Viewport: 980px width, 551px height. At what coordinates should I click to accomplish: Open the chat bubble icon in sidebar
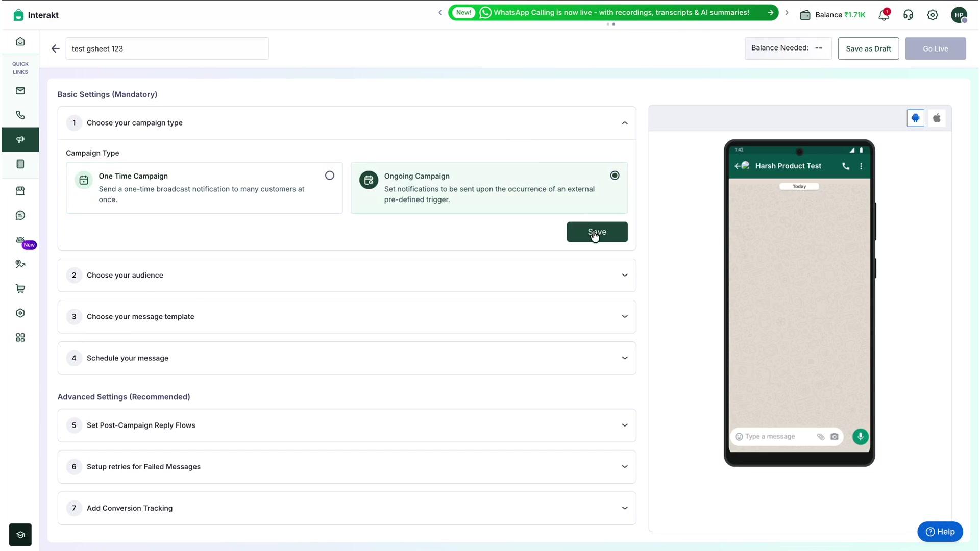[20, 215]
